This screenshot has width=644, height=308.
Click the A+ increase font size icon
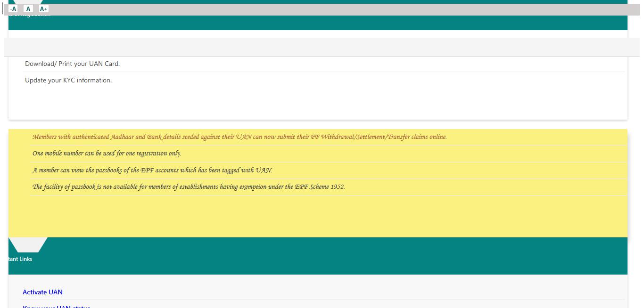[x=43, y=8]
